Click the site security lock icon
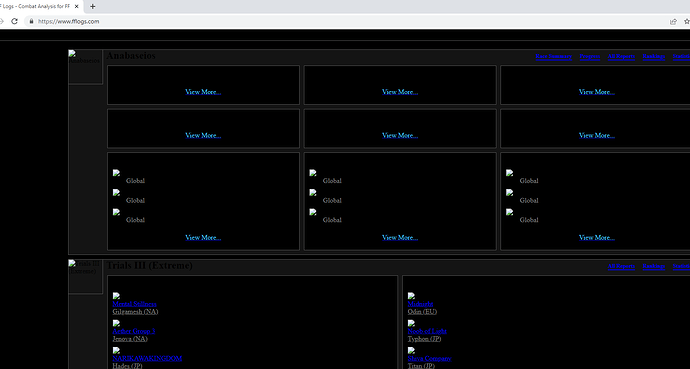 click(31, 21)
